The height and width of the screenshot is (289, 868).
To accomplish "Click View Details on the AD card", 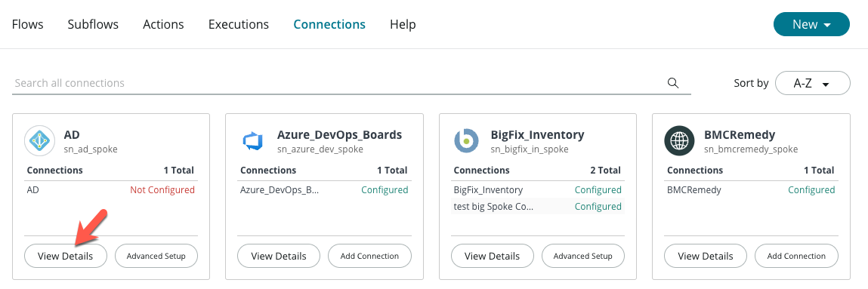I will point(65,256).
